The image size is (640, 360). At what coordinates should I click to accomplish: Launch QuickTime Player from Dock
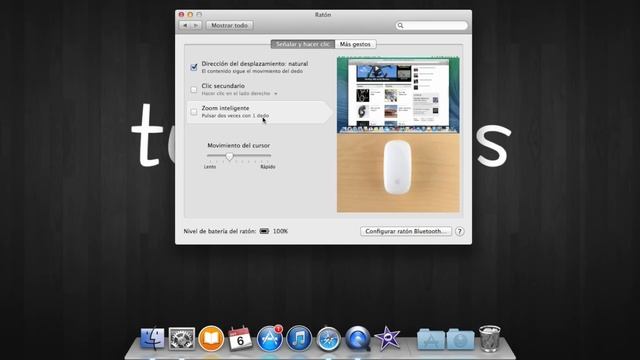tap(358, 338)
